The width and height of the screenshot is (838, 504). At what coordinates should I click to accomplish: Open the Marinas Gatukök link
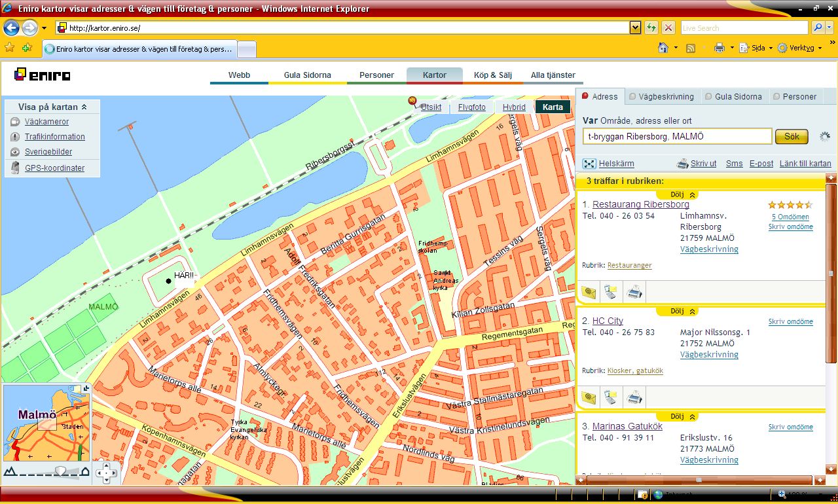[x=627, y=426]
